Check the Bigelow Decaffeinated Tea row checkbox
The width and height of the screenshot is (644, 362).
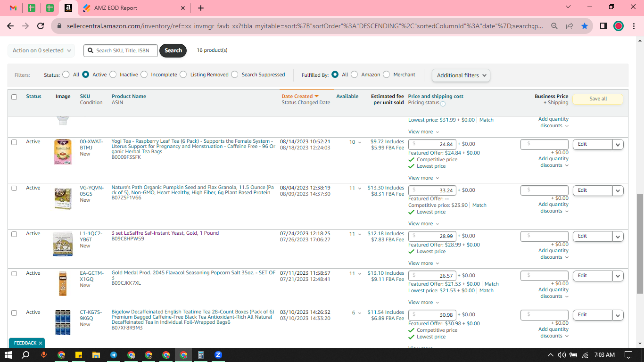tap(14, 313)
